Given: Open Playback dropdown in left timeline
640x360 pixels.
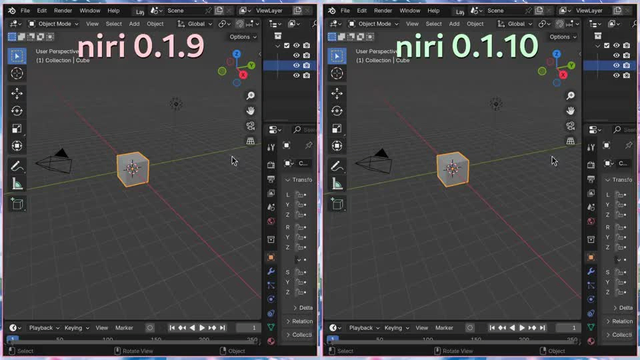Looking at the screenshot, I should click(44, 328).
